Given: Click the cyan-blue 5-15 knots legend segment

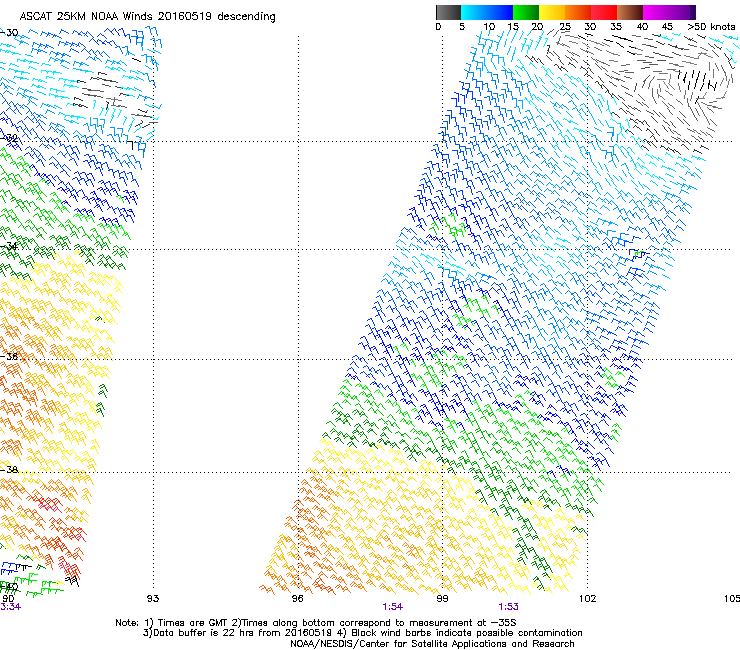Looking at the screenshot, I should click(487, 12).
